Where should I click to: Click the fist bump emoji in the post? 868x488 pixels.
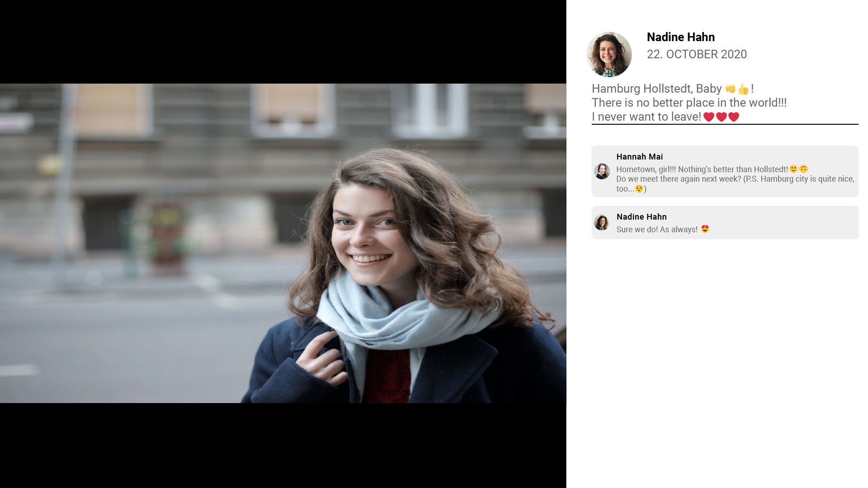pyautogui.click(x=730, y=89)
